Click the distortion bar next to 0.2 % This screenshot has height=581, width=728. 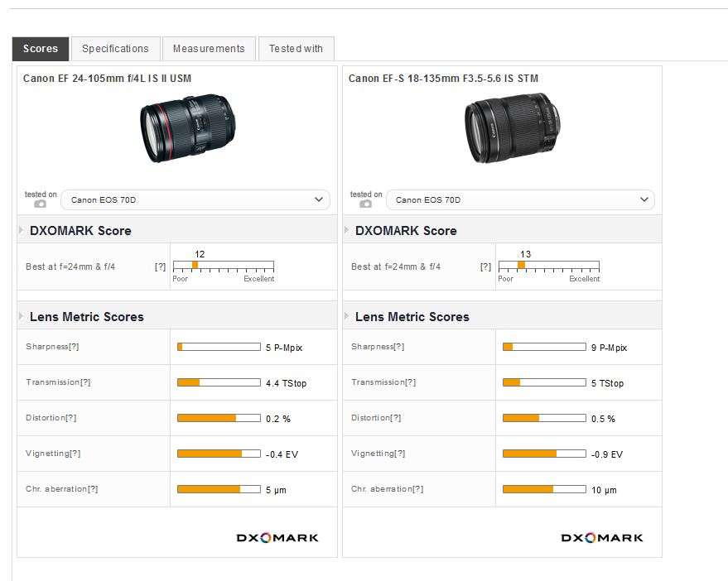219,418
